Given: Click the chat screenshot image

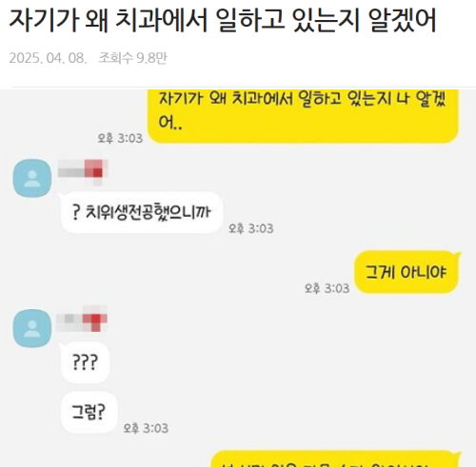Looking at the screenshot, I should (x=238, y=279).
